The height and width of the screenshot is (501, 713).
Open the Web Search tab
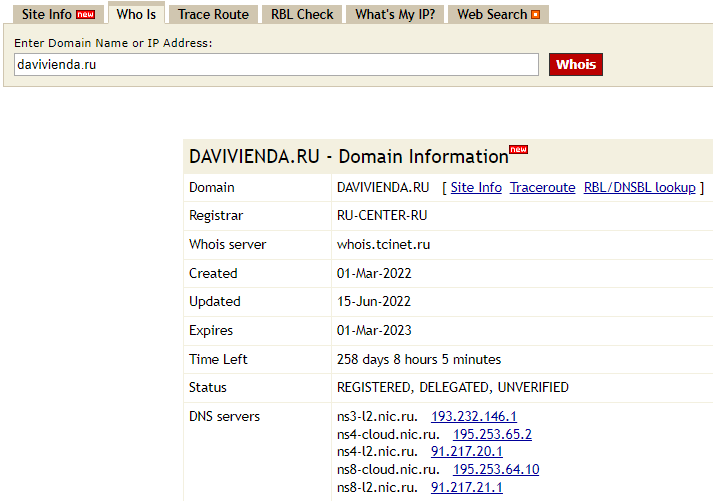[x=498, y=14]
